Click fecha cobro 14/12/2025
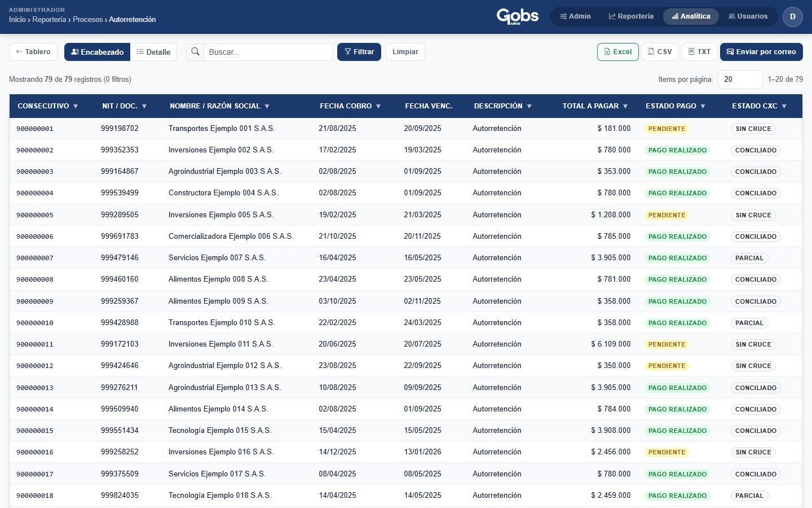The image size is (812, 508). click(x=337, y=452)
